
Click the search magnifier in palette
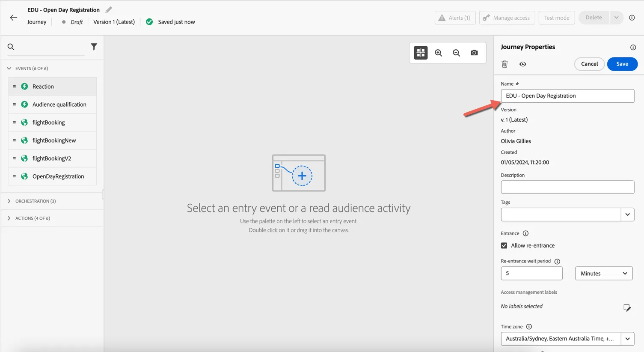[11, 47]
